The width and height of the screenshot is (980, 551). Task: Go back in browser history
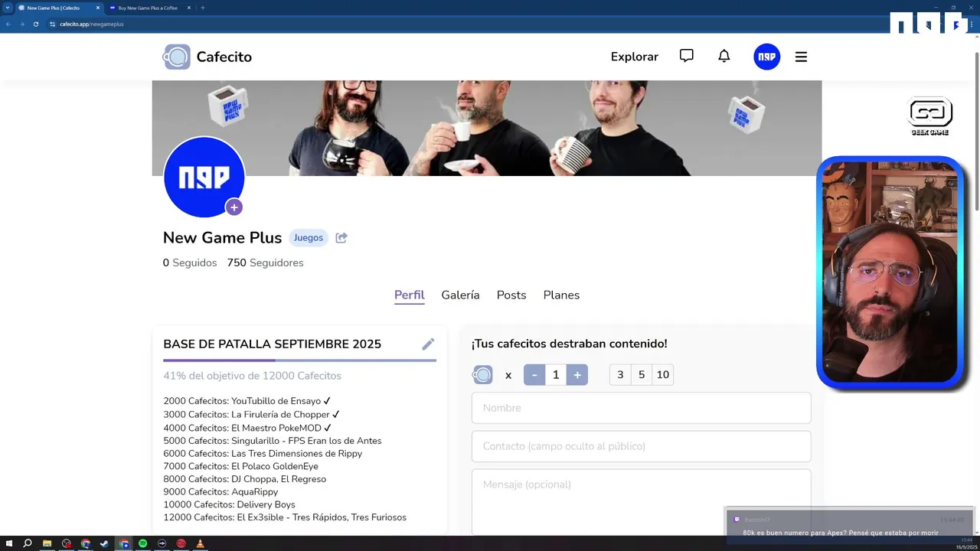tap(8, 24)
